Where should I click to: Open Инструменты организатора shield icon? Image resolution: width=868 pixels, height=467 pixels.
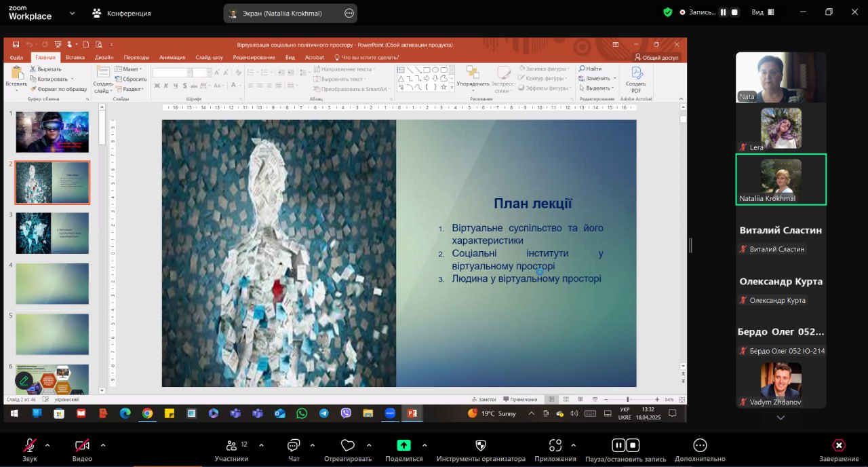(x=481, y=446)
